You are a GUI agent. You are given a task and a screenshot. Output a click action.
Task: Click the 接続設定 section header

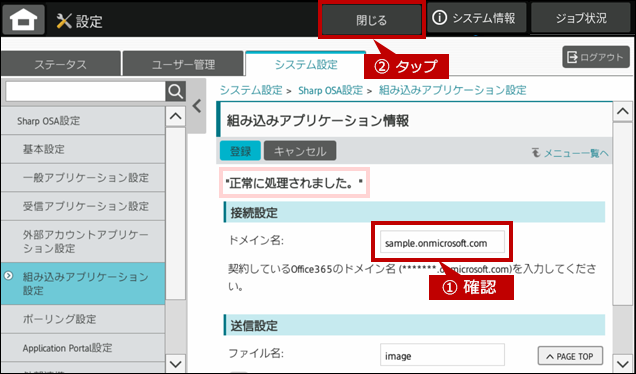tap(414, 212)
